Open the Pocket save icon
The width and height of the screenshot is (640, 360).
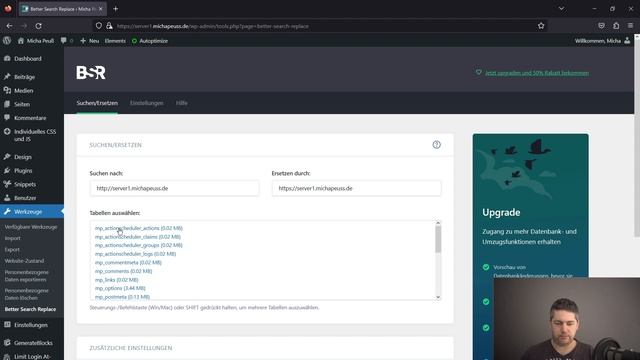[601, 26]
